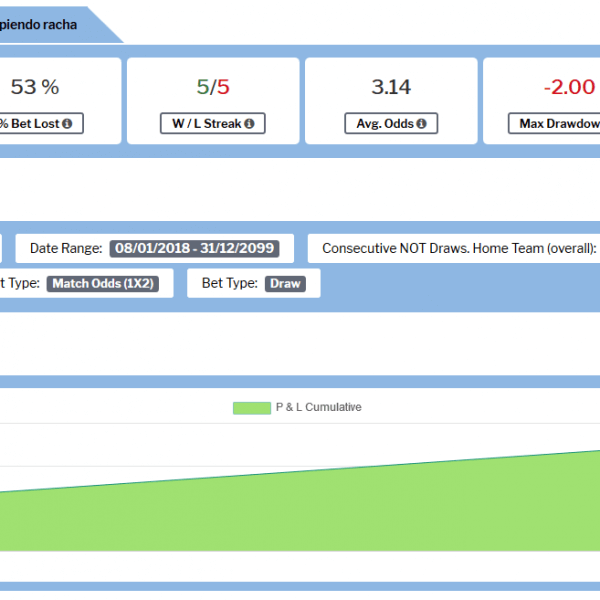Image resolution: width=600 pixels, height=600 pixels.
Task: Click the Max Drawdown label button
Action: pos(555,123)
